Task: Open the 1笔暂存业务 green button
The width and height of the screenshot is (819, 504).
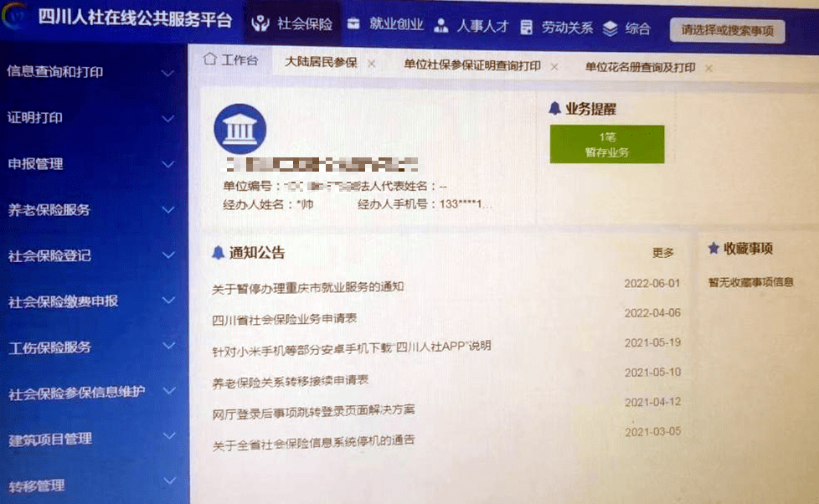Action: click(605, 143)
